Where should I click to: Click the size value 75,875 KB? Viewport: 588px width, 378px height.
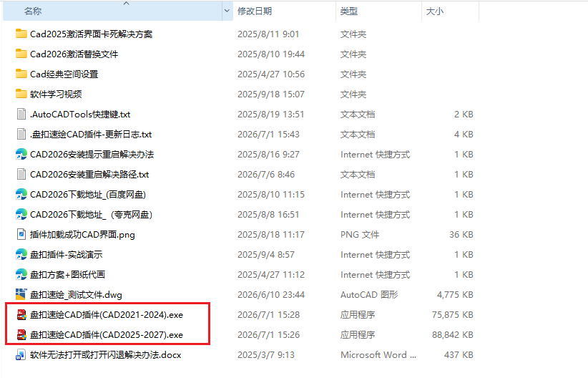pyautogui.click(x=453, y=315)
